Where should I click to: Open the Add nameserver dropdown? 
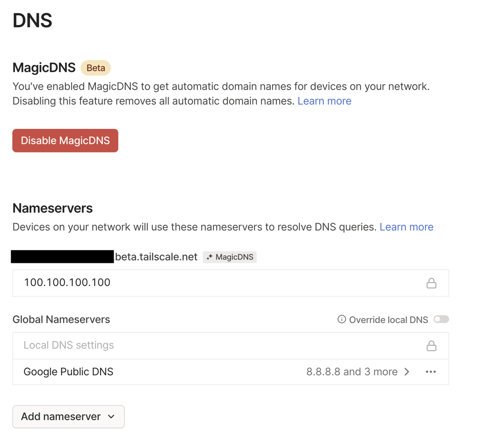click(x=68, y=416)
